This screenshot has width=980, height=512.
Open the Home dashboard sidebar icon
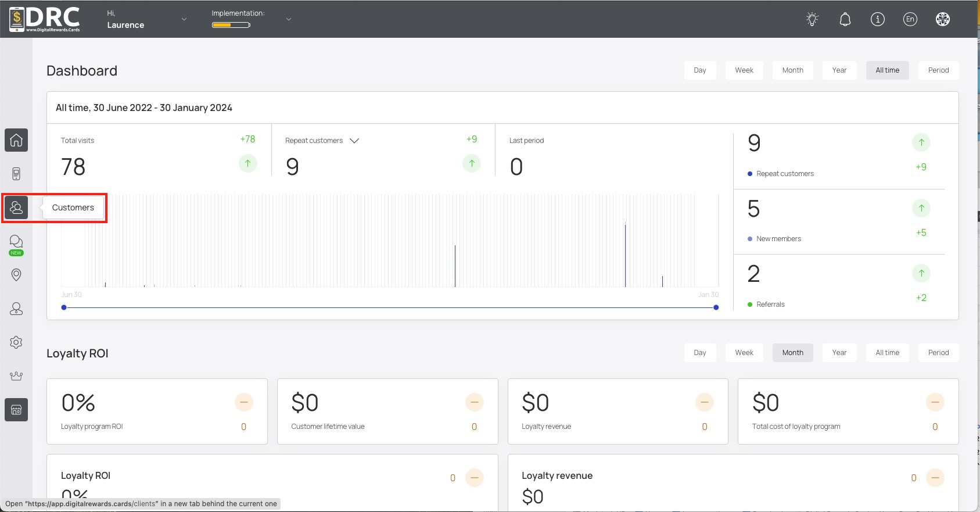[16, 140]
